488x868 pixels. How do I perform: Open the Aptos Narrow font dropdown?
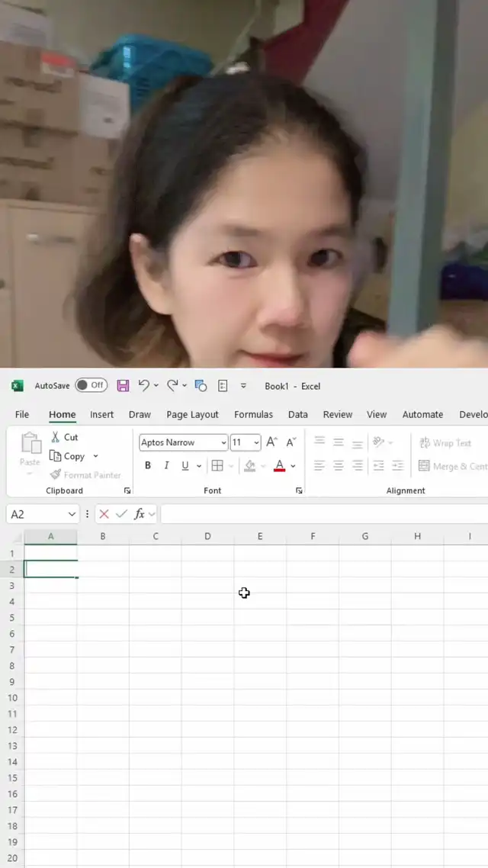click(223, 442)
